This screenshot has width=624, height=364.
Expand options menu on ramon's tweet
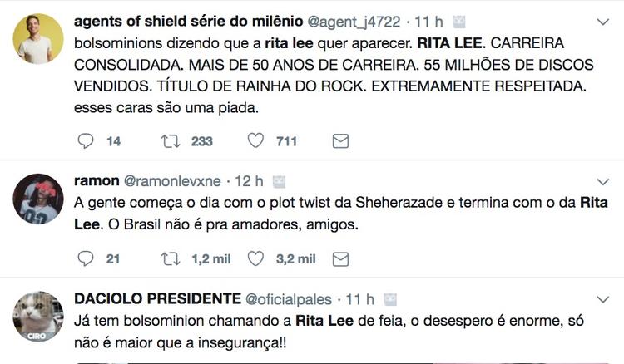[x=604, y=181]
